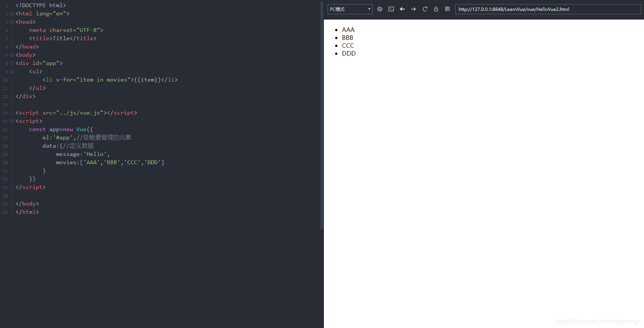Screen dimensions: 644x328
Task: Go back in the preview browser
Action: (x=402, y=9)
